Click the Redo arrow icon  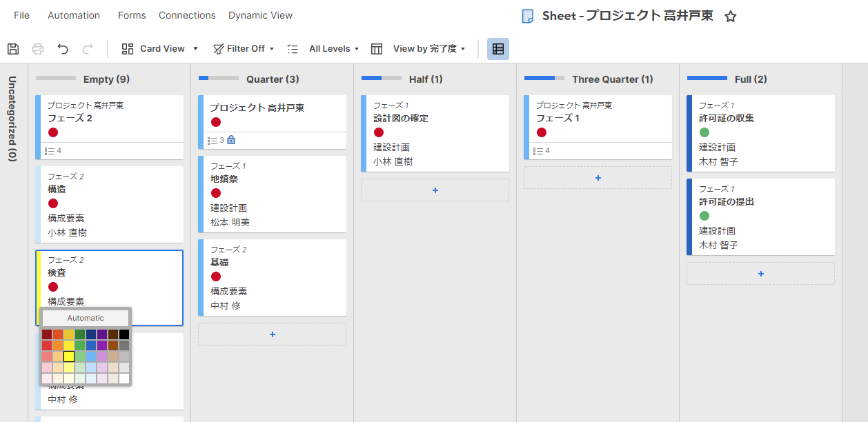(x=87, y=48)
